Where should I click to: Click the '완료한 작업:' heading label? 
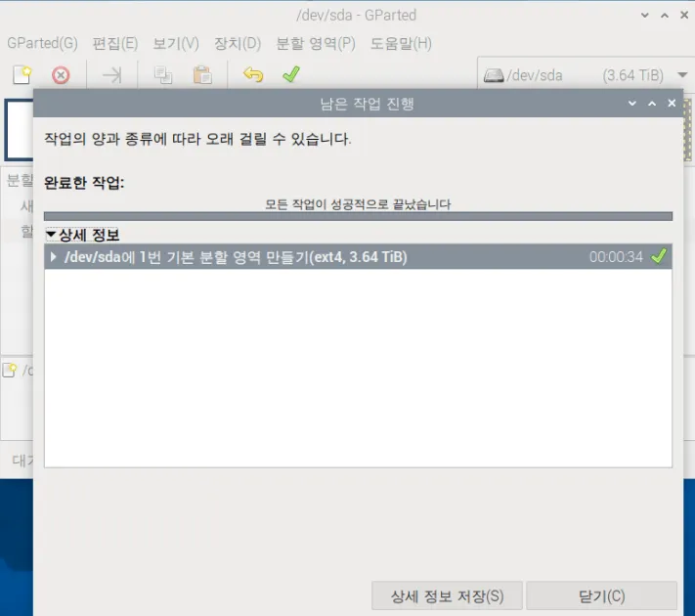[x=84, y=182]
